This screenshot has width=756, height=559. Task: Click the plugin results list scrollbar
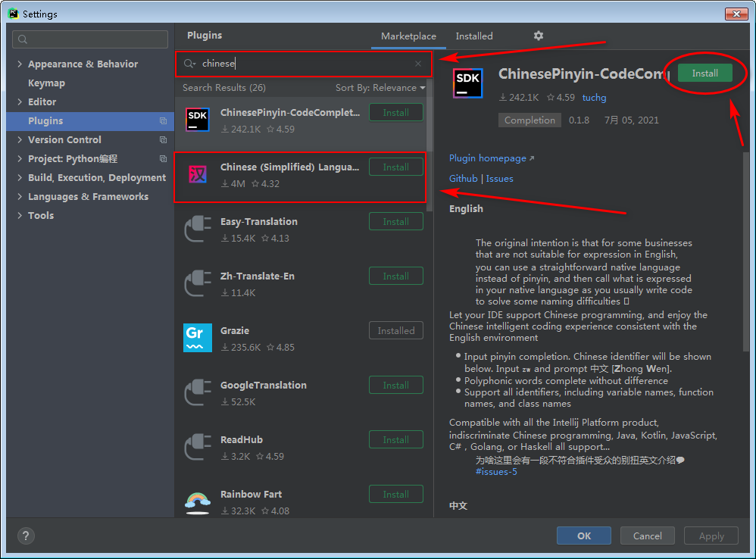point(430,145)
